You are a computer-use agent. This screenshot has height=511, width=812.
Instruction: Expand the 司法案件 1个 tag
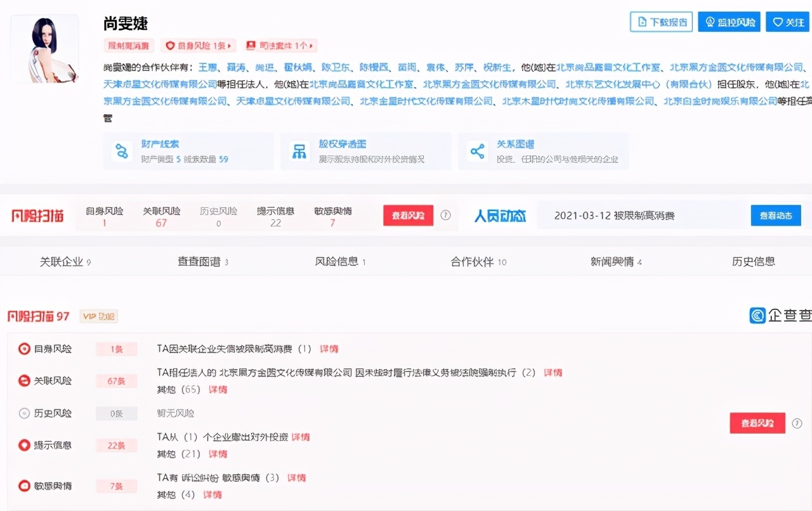point(280,45)
